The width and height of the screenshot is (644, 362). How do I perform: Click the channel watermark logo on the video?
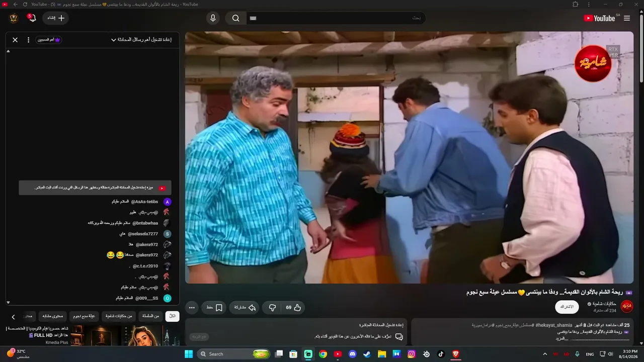(593, 63)
